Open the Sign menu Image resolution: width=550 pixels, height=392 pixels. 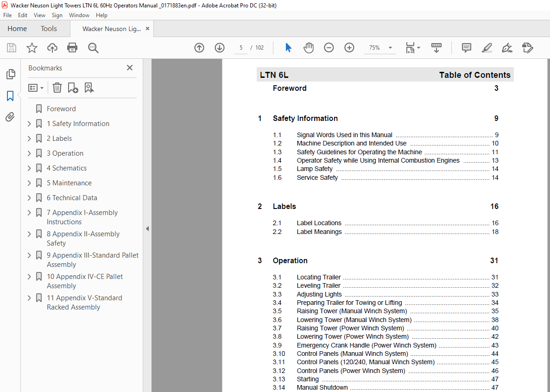pos(57,15)
